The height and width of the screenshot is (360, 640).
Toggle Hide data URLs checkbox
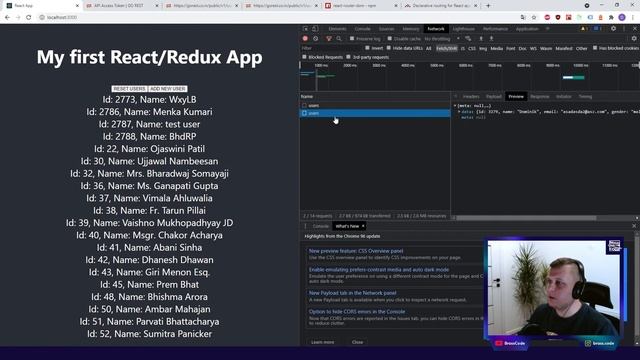pos(389,48)
